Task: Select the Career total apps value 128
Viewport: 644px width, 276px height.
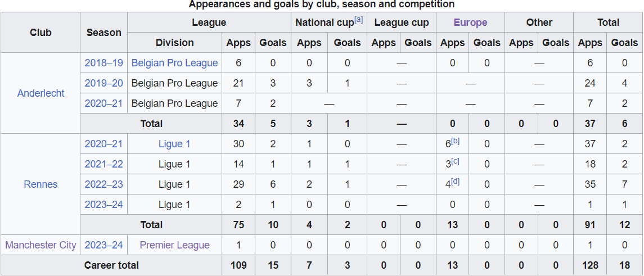Action: coord(590,265)
